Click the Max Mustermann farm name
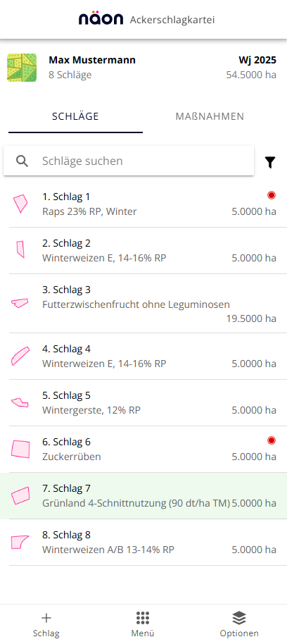 click(x=92, y=61)
